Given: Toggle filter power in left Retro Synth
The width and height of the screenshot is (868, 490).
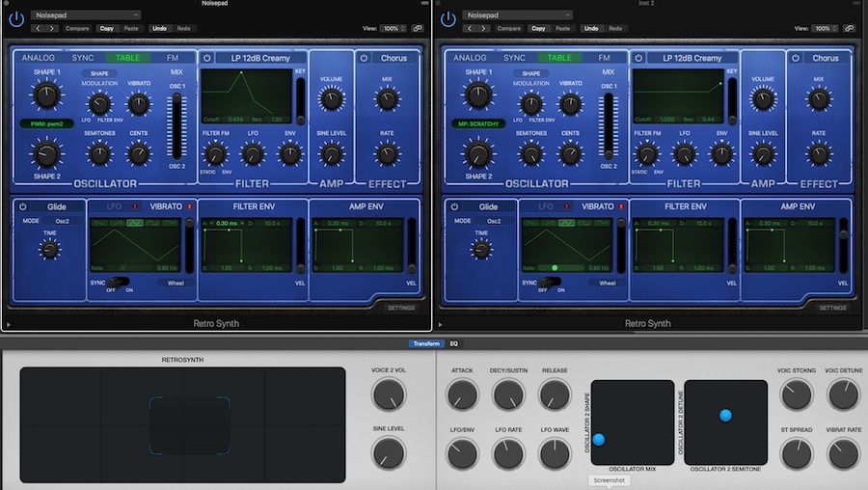Looking at the screenshot, I should point(207,58).
